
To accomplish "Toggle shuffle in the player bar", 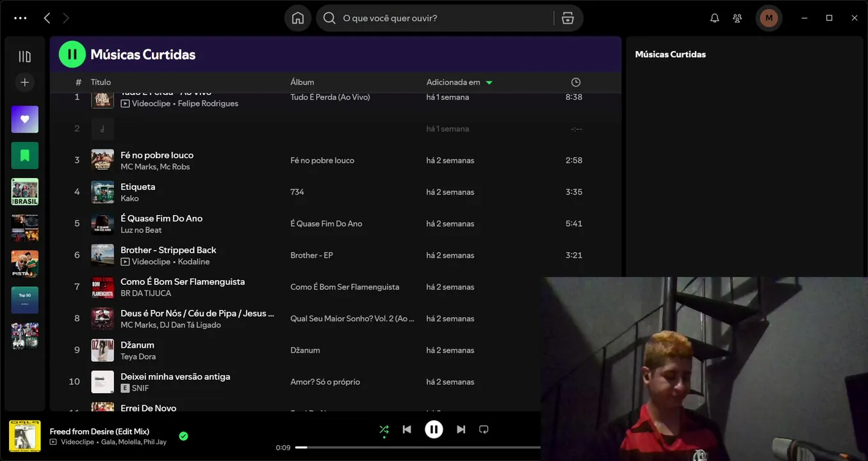I will click(384, 429).
